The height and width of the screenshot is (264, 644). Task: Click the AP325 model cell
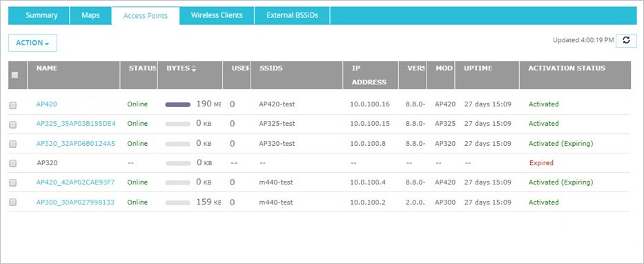tap(445, 124)
